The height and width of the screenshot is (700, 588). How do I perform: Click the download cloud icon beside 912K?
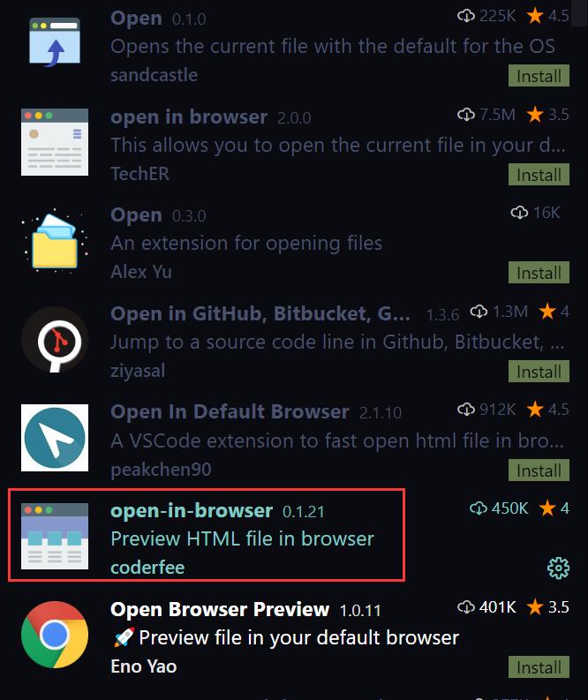pos(466,409)
